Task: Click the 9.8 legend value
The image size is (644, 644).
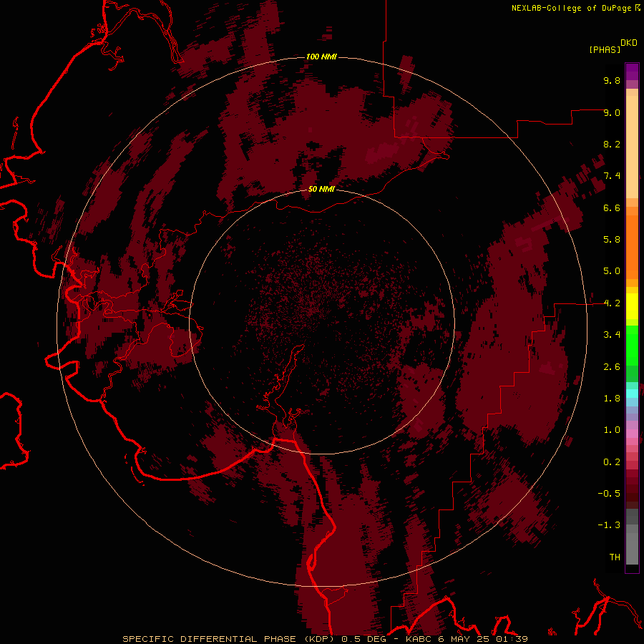Action: click(x=612, y=80)
